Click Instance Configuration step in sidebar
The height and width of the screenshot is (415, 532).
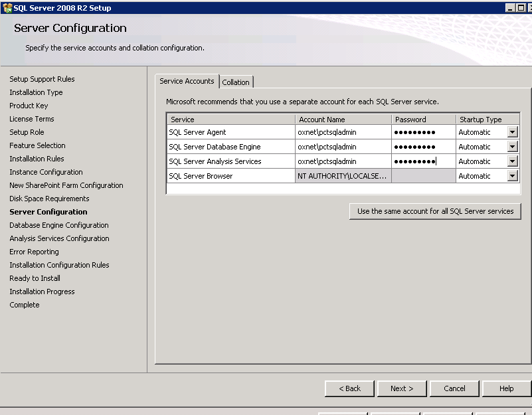coord(46,172)
